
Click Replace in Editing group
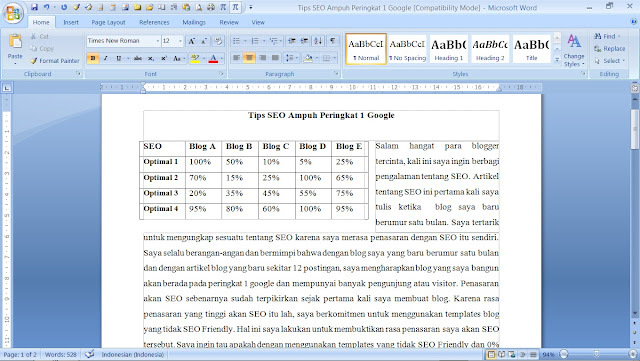[x=609, y=49]
